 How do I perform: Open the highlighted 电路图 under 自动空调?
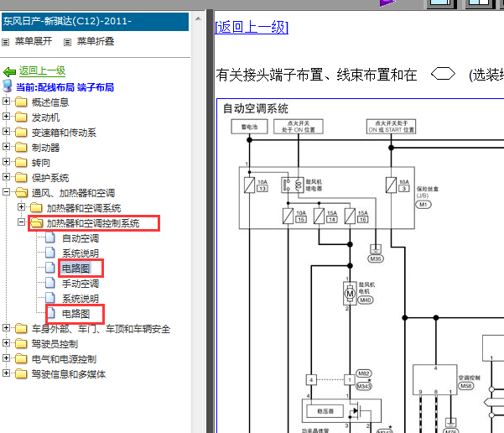[75, 269]
